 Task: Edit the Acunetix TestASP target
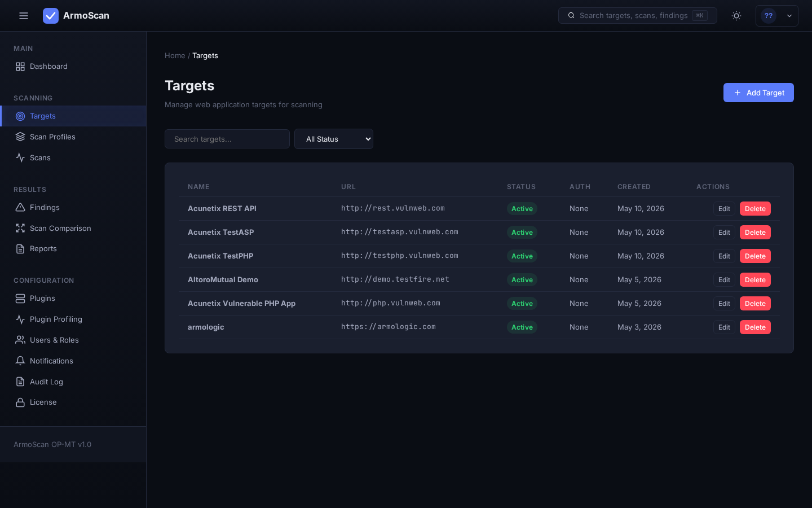click(x=724, y=233)
